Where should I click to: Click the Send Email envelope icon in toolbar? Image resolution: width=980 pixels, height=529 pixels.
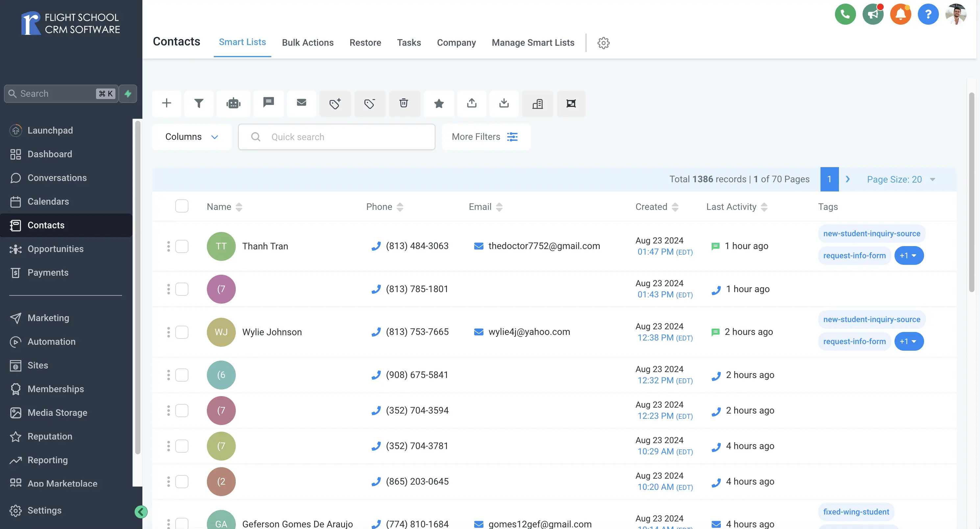coord(301,103)
